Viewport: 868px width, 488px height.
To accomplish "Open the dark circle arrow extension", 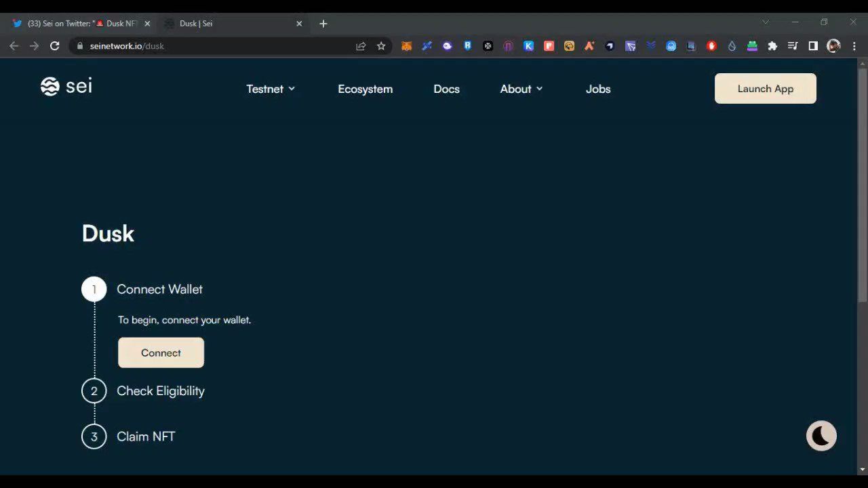I will pyautogui.click(x=610, y=46).
